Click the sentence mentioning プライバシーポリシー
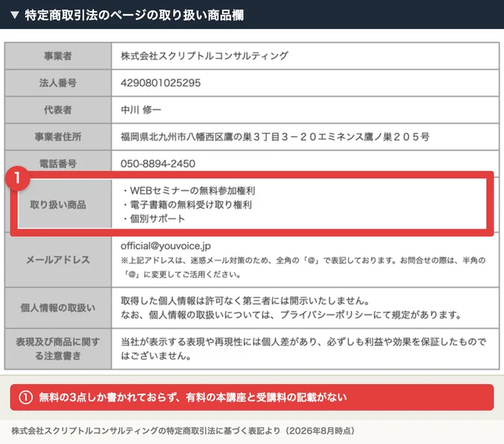This screenshot has width=504, height=444. click(291, 315)
